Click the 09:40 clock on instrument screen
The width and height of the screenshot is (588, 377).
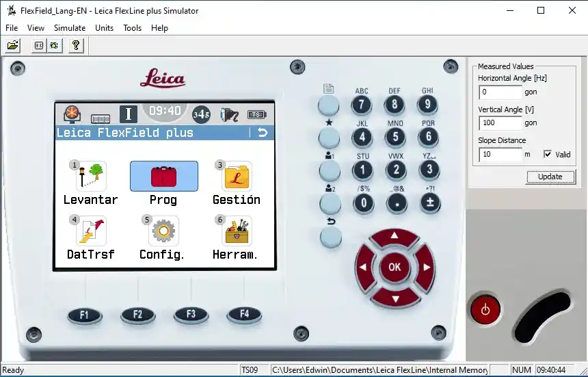[x=165, y=111]
